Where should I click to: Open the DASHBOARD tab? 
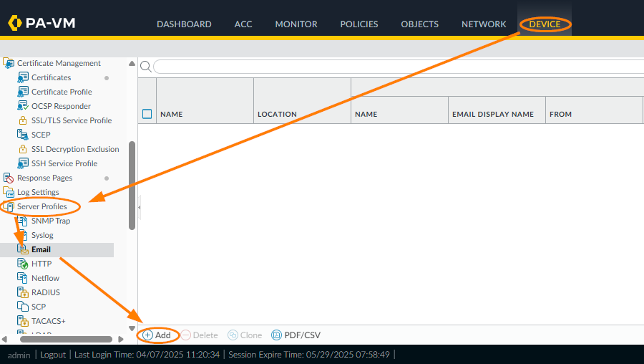click(184, 24)
